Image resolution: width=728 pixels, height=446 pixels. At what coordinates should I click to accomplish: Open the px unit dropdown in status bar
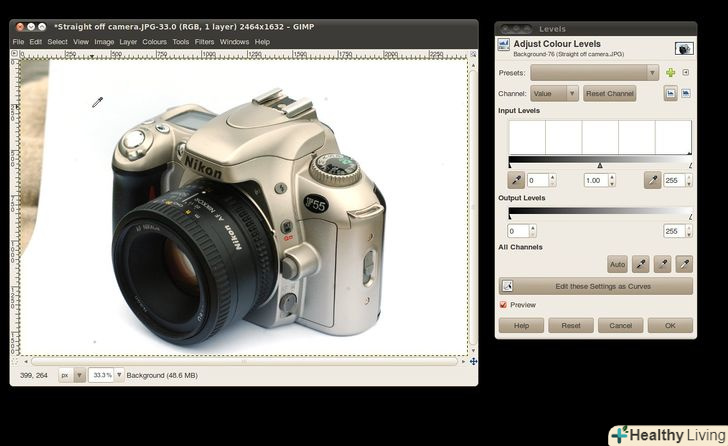click(72, 375)
